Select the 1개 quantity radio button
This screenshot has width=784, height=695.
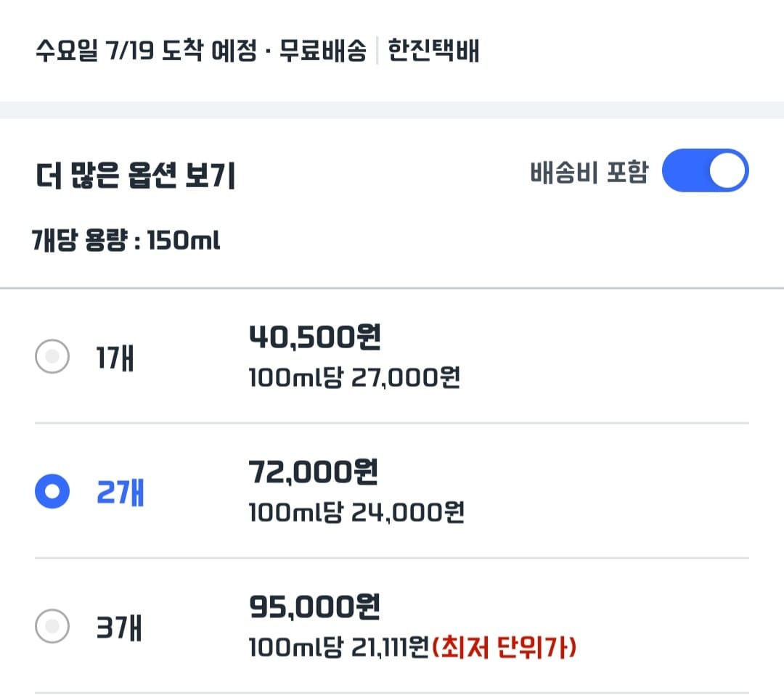pos(52,357)
